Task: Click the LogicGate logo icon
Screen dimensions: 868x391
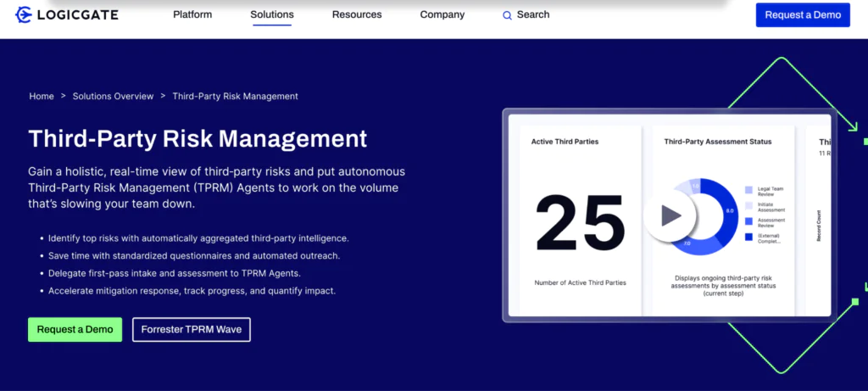Action: pyautogui.click(x=24, y=15)
